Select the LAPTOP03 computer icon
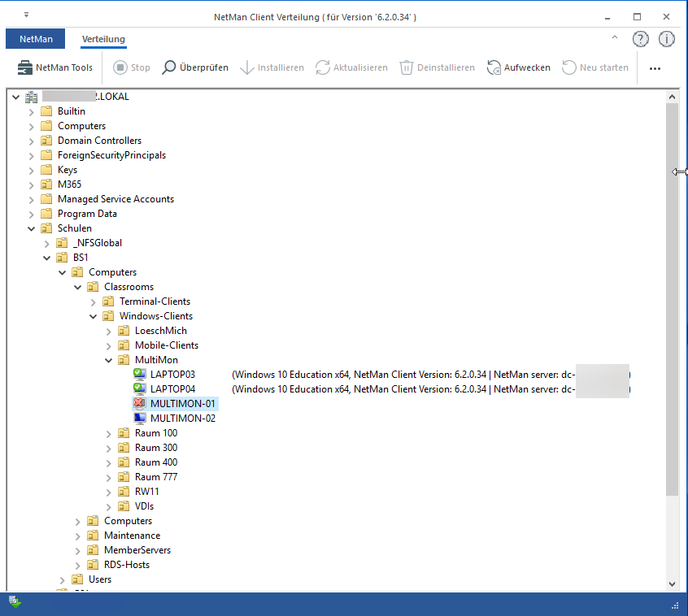 coord(140,375)
